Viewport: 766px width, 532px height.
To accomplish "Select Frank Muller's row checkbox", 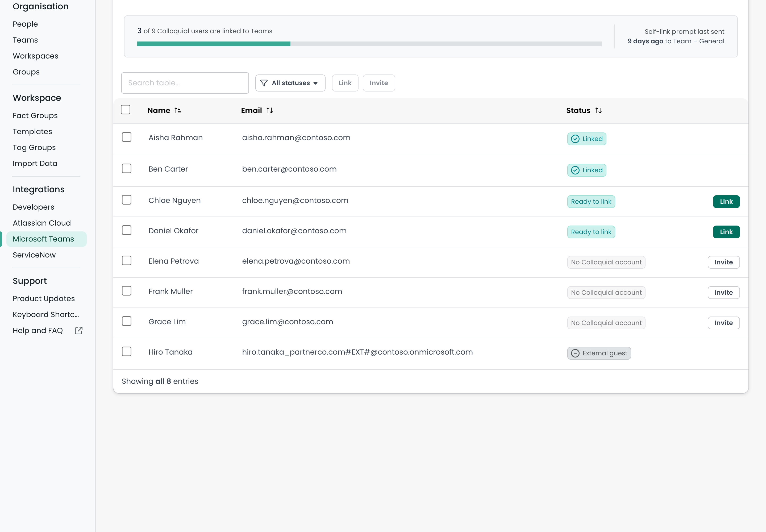I will pos(127,291).
